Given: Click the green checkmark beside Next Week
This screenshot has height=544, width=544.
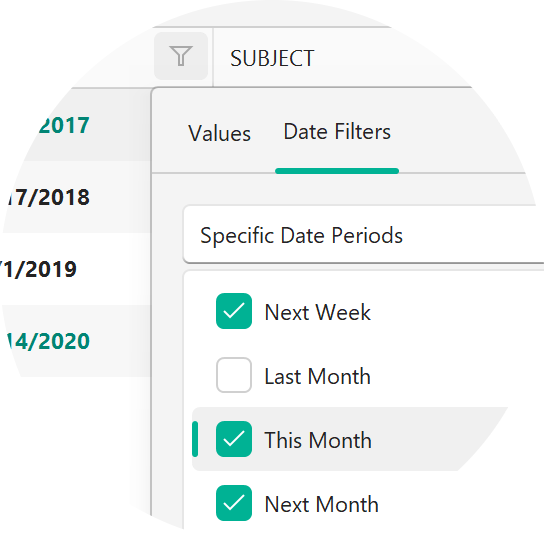Looking at the screenshot, I should (x=234, y=311).
